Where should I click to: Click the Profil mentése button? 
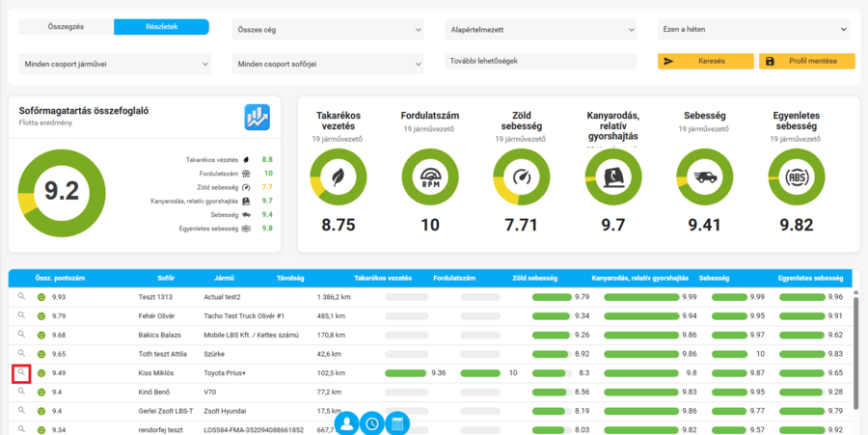point(807,62)
